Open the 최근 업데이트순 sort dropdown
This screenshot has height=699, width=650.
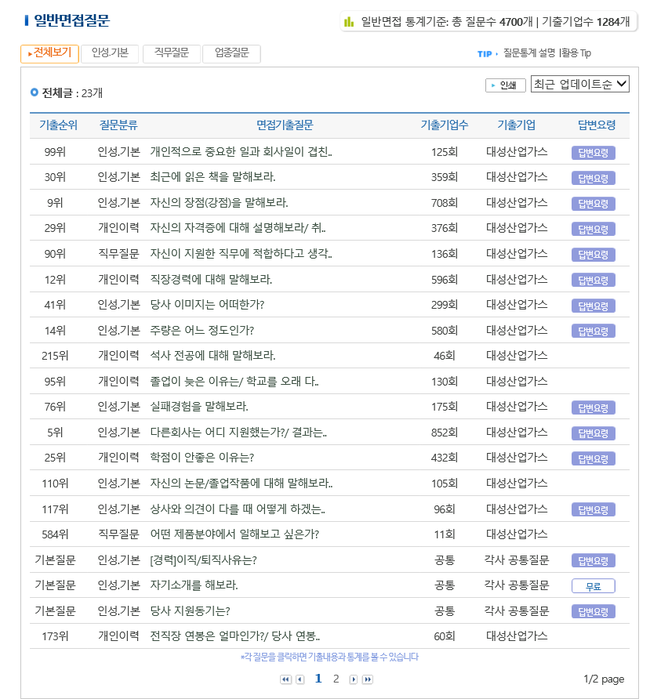[580, 84]
